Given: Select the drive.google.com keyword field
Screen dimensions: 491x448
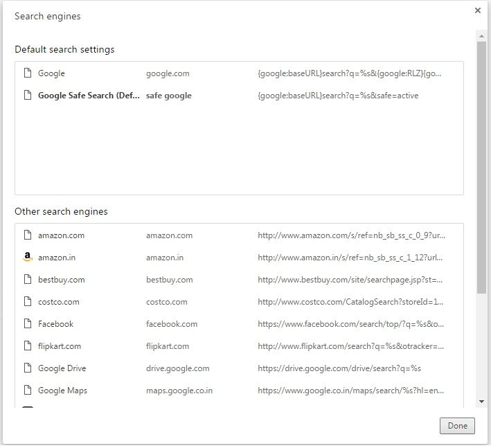Looking at the screenshot, I should pos(177,368).
